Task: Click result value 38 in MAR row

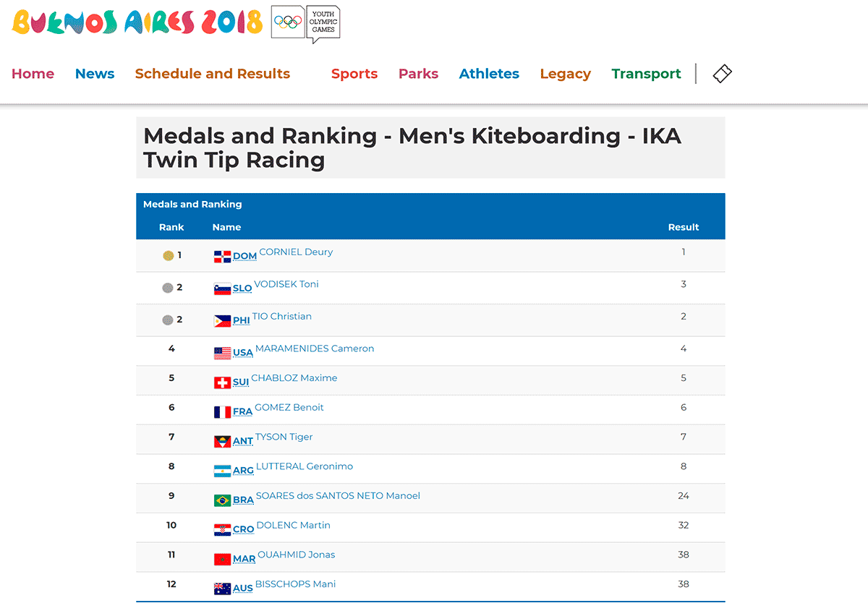Action: (x=684, y=555)
